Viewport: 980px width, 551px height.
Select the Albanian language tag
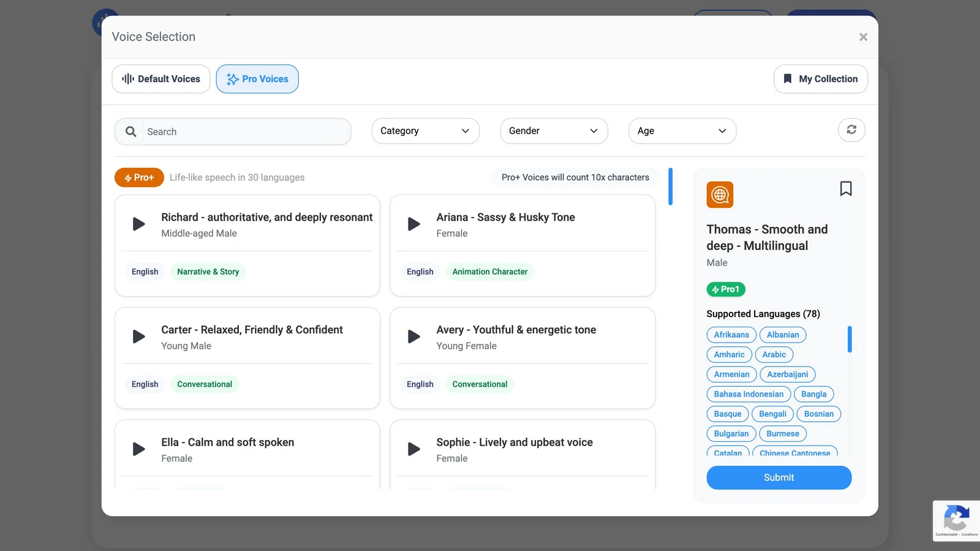[783, 335]
